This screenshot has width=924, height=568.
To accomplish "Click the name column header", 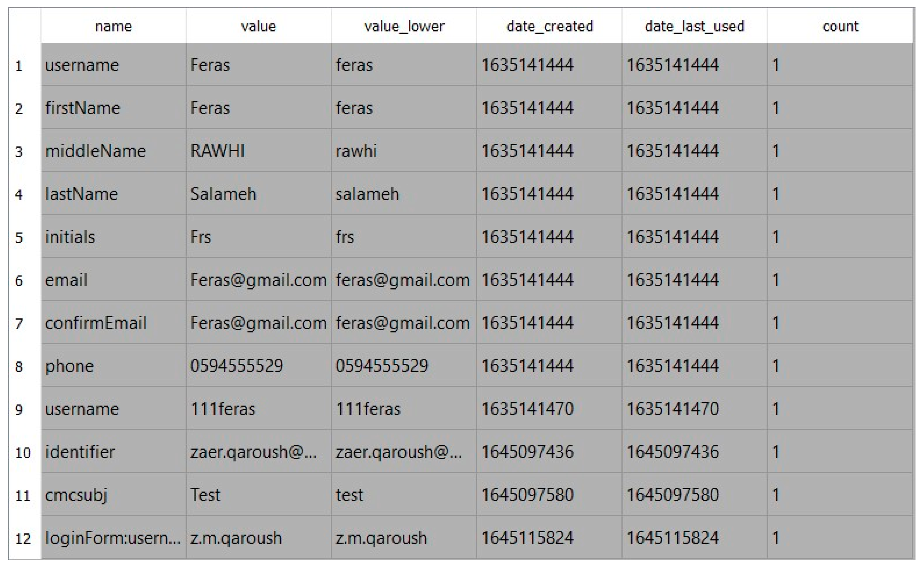I will coord(113,26).
